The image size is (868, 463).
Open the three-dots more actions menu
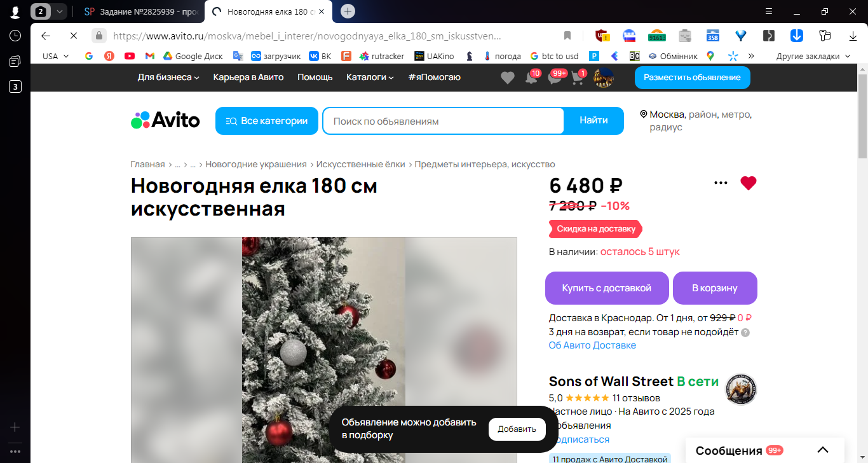[x=721, y=183]
